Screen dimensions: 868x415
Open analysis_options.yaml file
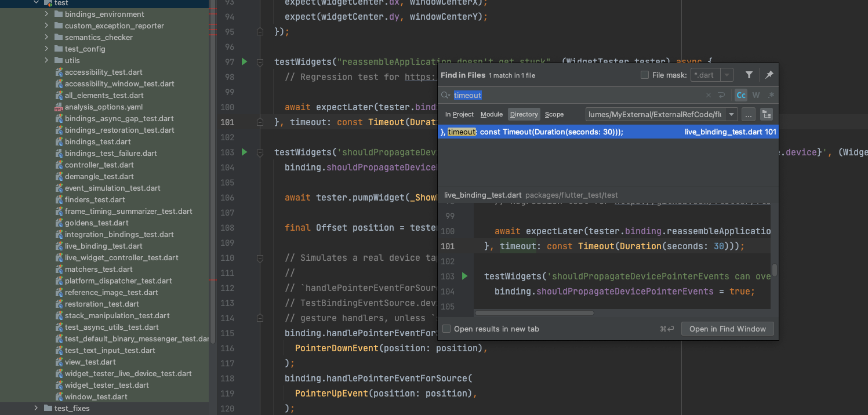coord(103,107)
